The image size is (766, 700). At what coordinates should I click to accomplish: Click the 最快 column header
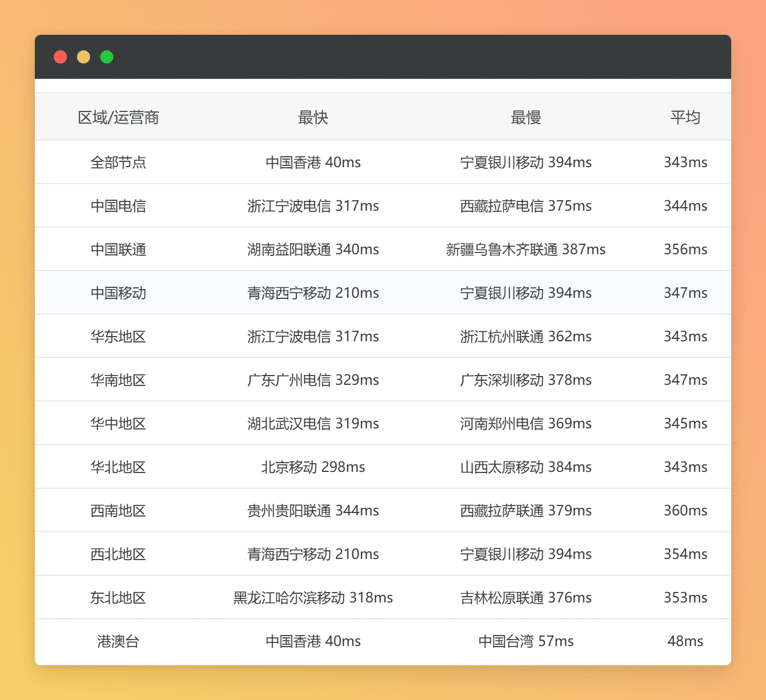(313, 118)
